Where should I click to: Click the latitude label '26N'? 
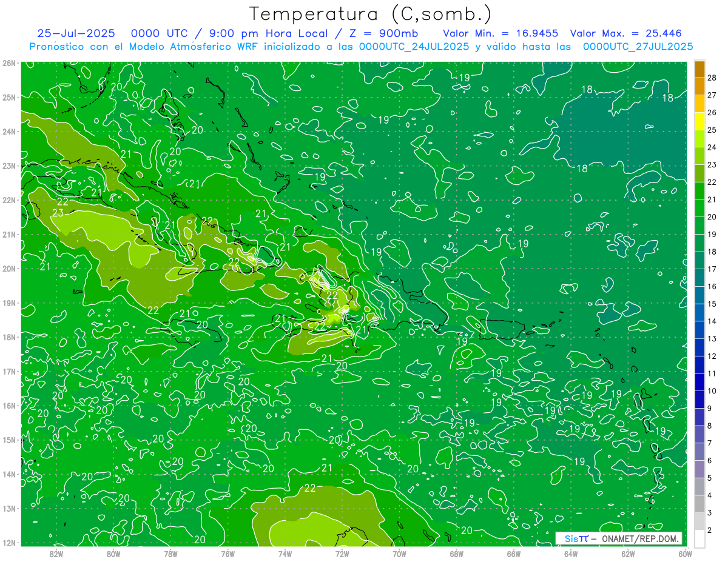(8, 63)
